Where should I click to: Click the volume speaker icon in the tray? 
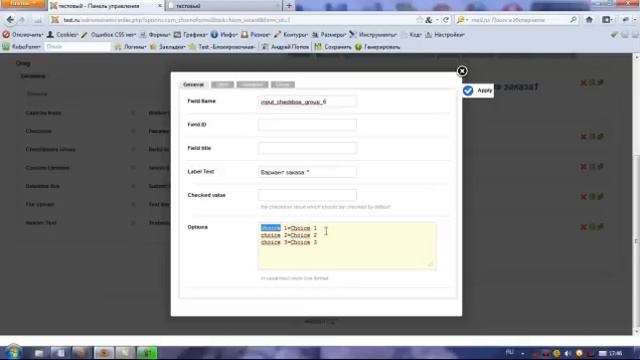(x=568, y=353)
